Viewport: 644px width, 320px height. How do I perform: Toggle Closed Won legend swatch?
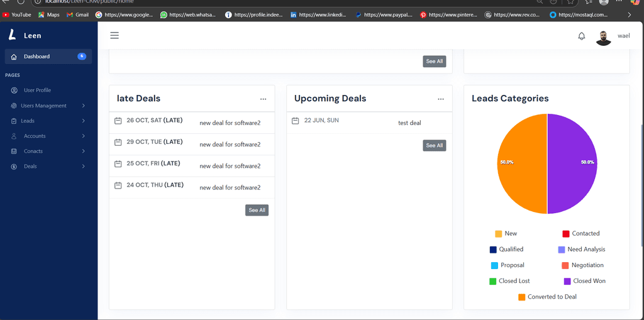[567, 282]
